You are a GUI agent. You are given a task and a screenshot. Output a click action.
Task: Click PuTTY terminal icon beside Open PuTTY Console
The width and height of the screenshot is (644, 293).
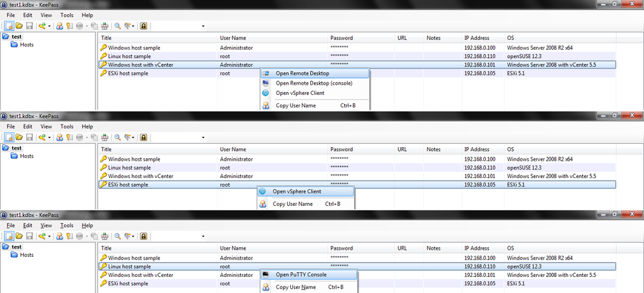265,274
